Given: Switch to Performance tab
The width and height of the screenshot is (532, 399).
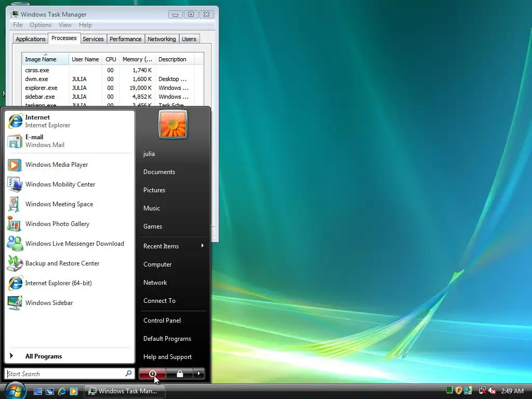Looking at the screenshot, I should [126, 39].
